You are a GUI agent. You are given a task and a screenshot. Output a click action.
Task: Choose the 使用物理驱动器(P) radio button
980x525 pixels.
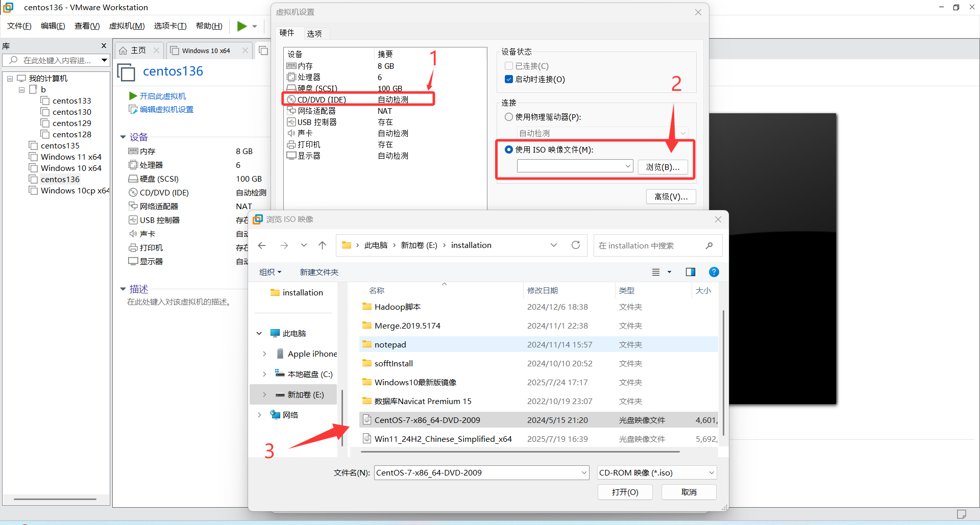509,117
